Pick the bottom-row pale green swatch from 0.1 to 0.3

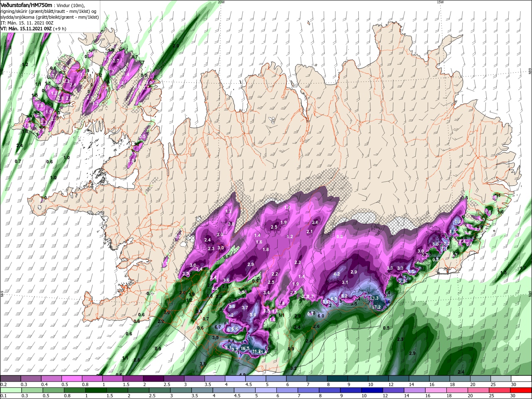coord(10,390)
